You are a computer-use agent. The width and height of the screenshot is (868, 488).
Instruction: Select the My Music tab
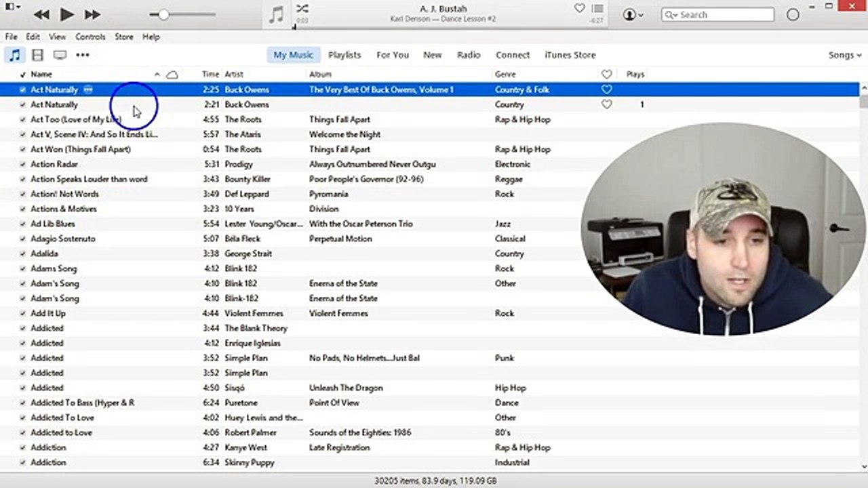[294, 55]
